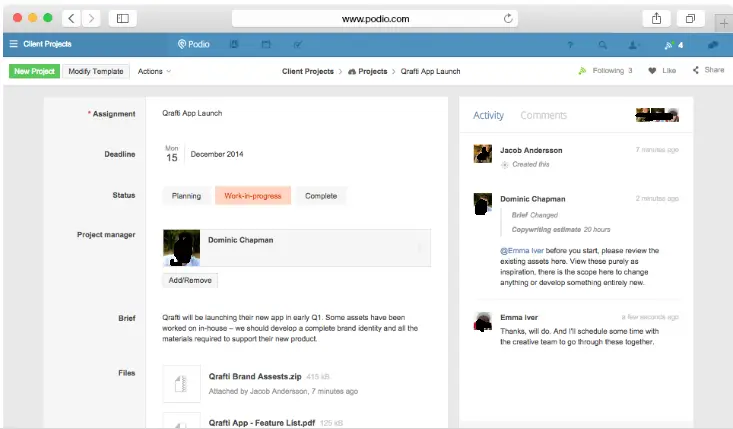The width and height of the screenshot is (733, 429).
Task: Click the Projects app icon in breadcrumb
Action: click(352, 72)
